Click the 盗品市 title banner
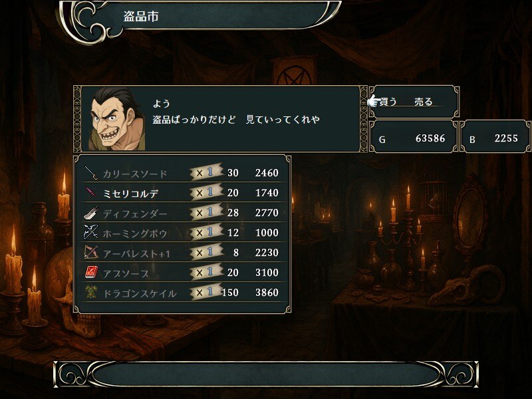The width and height of the screenshot is (532, 399). [200, 16]
